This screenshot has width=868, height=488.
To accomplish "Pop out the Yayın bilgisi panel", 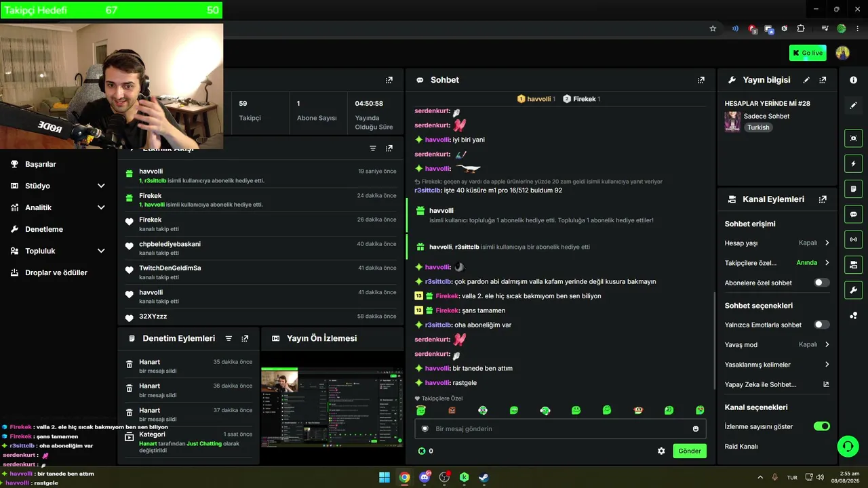I will [823, 80].
